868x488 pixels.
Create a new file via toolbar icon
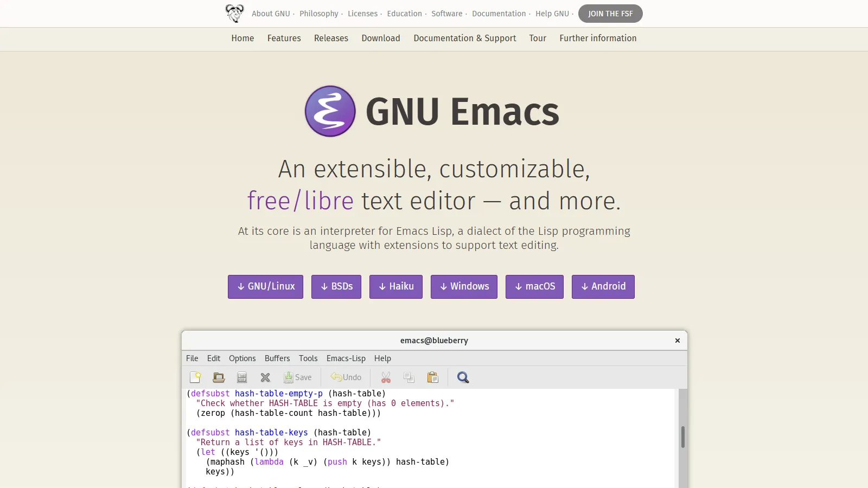(195, 377)
